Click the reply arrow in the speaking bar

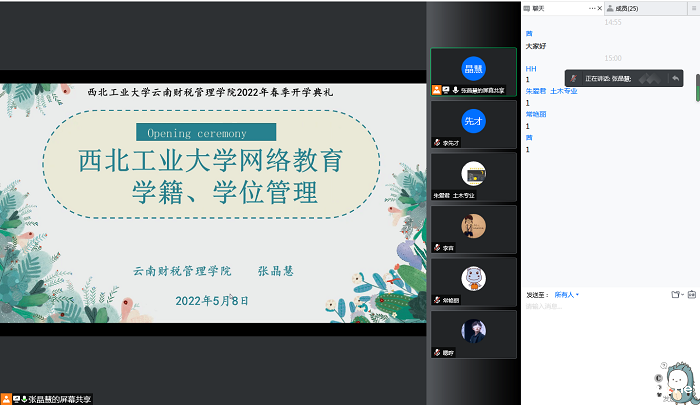pyautogui.click(x=675, y=79)
